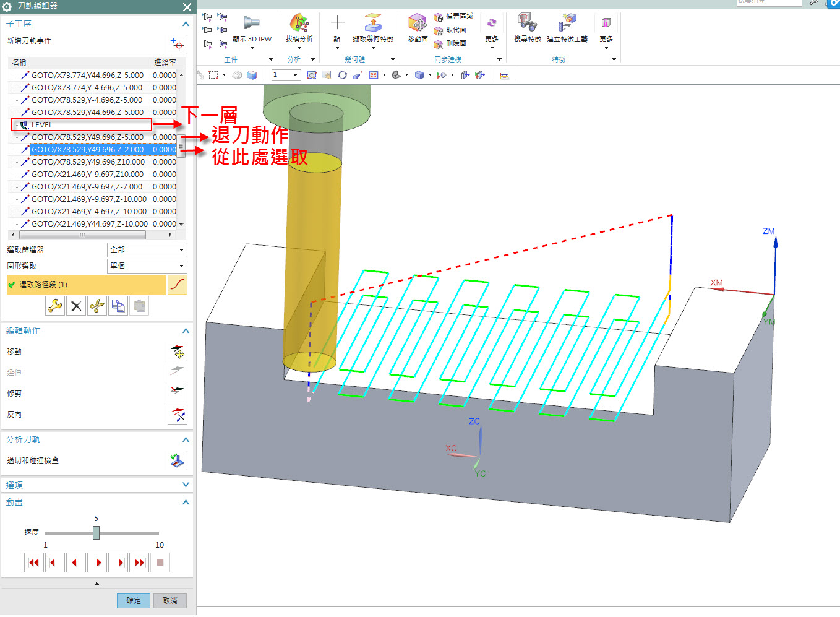The height and width of the screenshot is (617, 840).
Task: Click the 修剪 trim tool path icon
Action: [x=178, y=393]
